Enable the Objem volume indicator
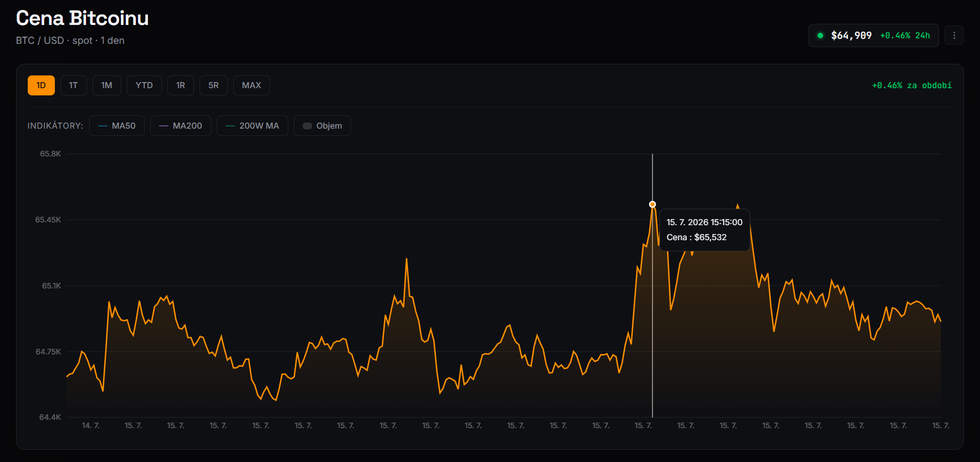Viewport: 980px width, 462px height. click(322, 126)
